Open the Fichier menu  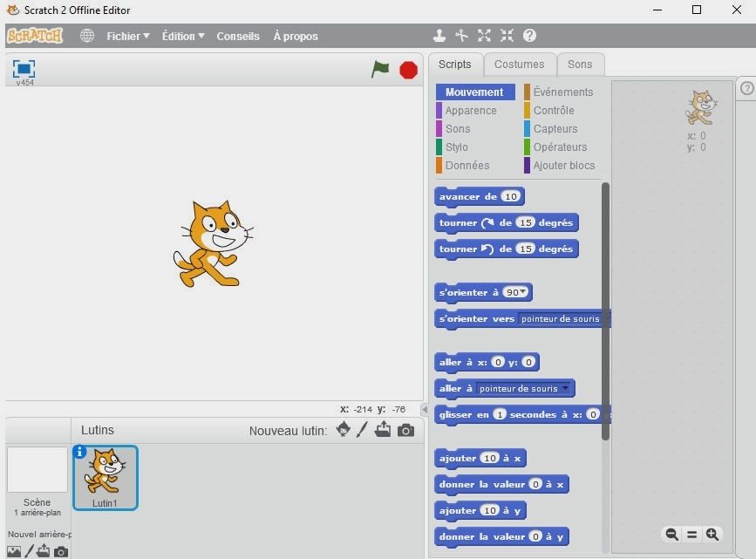[x=128, y=36]
